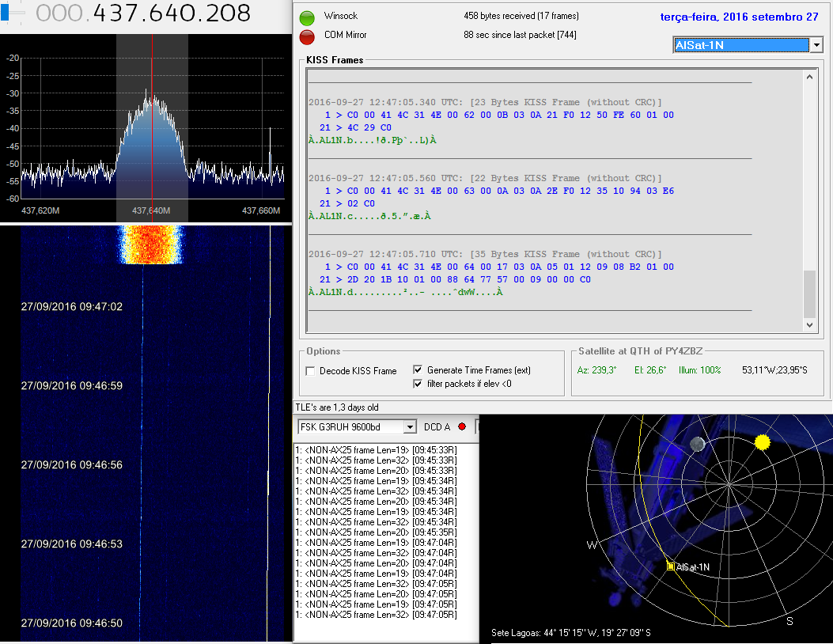Screen dimensions: 833x644
Task: Click the 437.640.208 frequency readout
Action: pyautogui.click(x=172, y=13)
